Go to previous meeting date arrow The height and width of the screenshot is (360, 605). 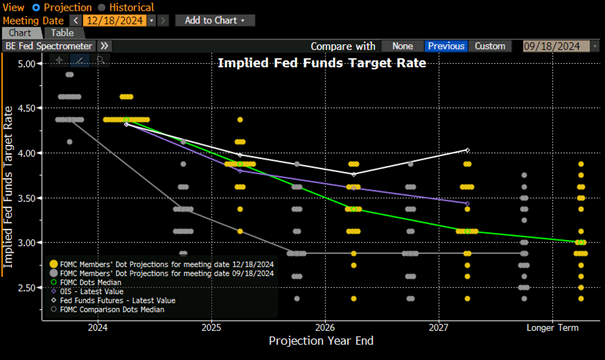(76, 20)
